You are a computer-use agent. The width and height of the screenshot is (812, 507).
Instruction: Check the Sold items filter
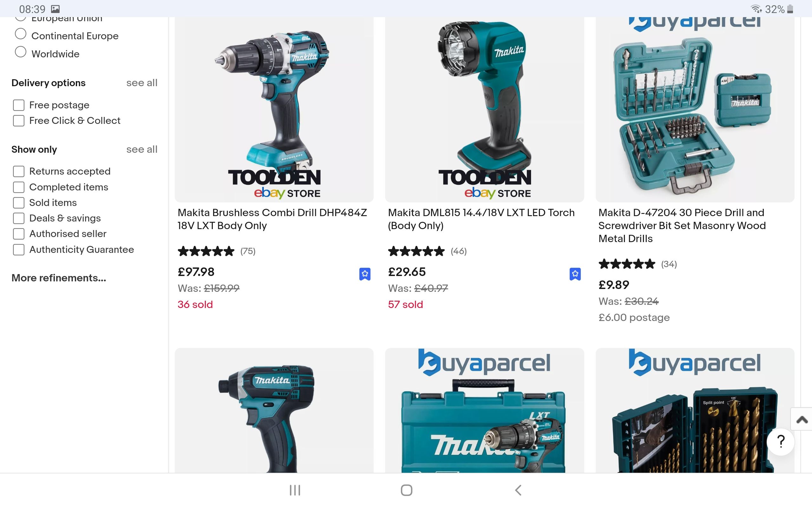pos(19,202)
